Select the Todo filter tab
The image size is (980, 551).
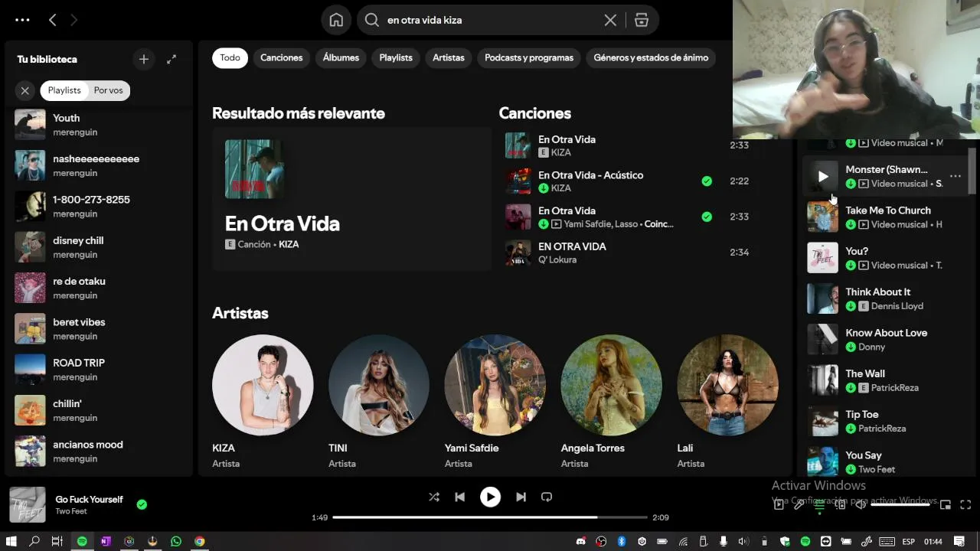tap(230, 57)
